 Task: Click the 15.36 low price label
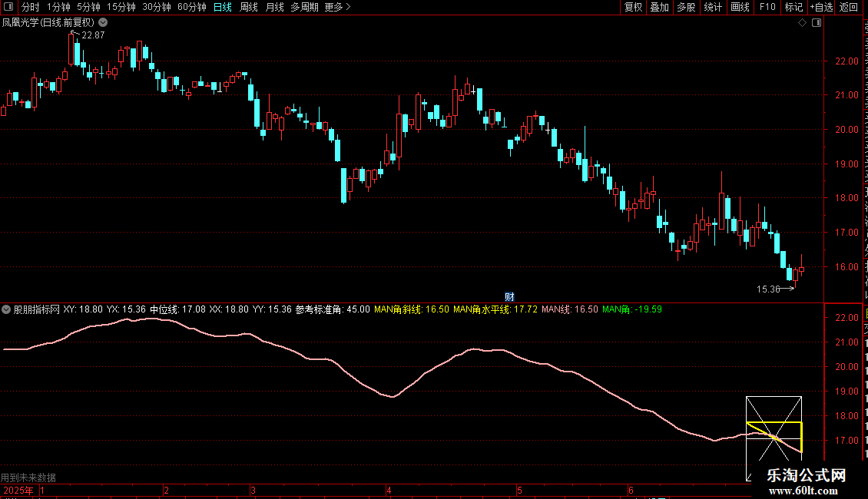coord(768,289)
